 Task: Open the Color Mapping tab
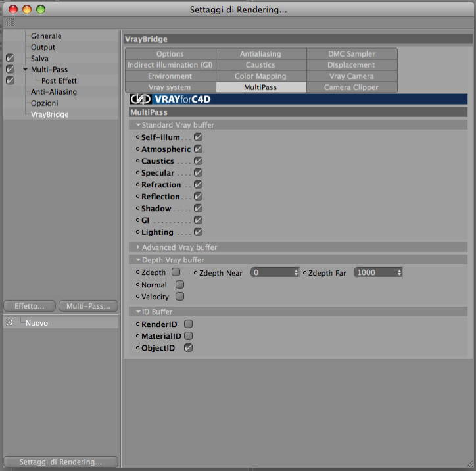261,76
